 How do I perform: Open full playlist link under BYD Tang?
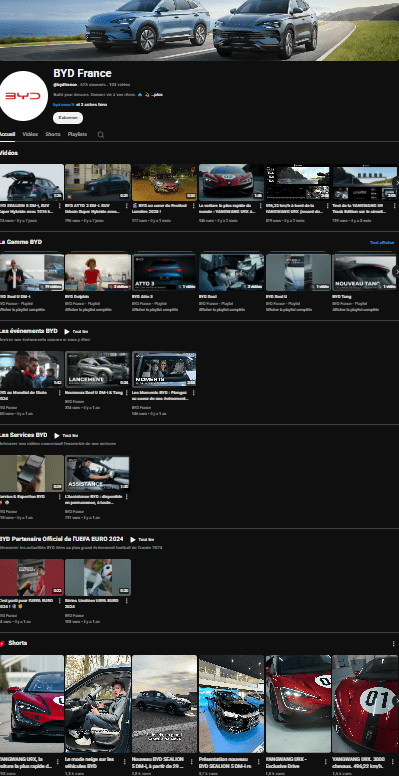[355, 309]
